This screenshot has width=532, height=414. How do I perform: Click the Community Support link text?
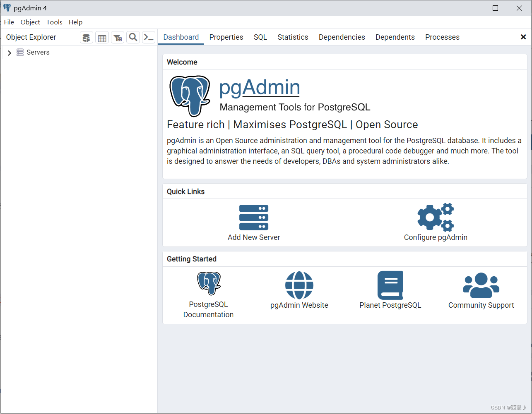tap(481, 305)
